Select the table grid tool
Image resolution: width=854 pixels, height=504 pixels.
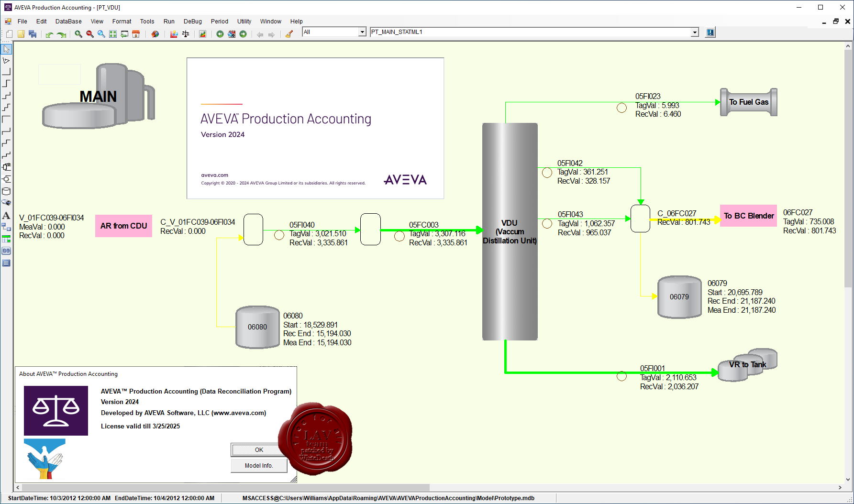[x=7, y=239]
